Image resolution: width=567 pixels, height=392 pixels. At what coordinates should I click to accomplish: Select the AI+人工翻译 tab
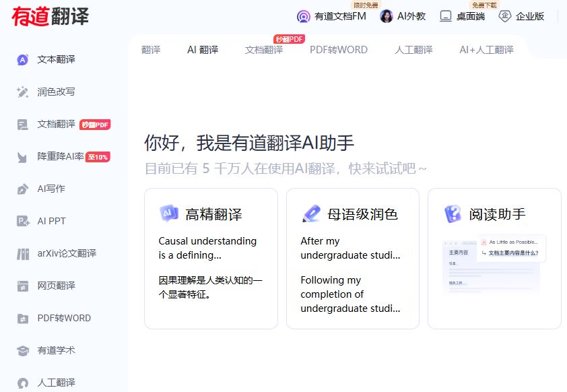point(486,50)
